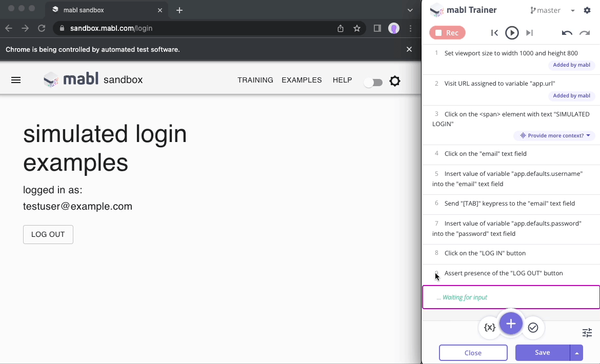Image resolution: width=600 pixels, height=364 pixels.
Task: Select step 5 Insert username variable
Action: tap(511, 179)
